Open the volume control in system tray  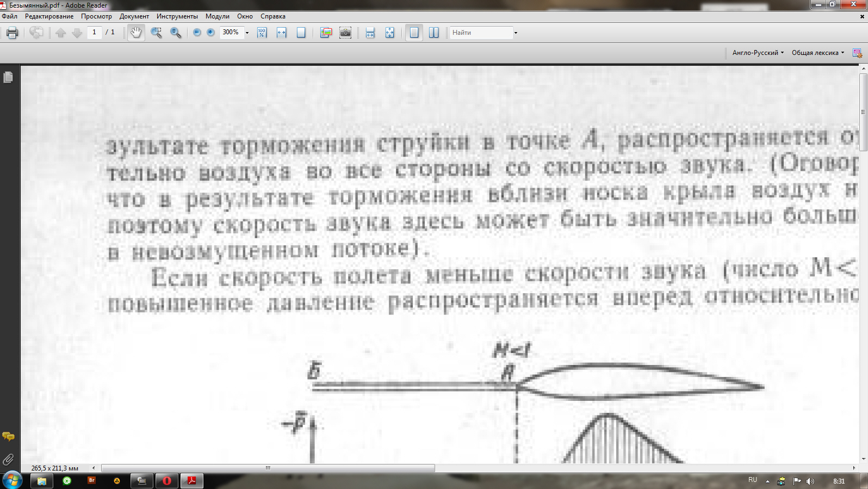point(810,481)
